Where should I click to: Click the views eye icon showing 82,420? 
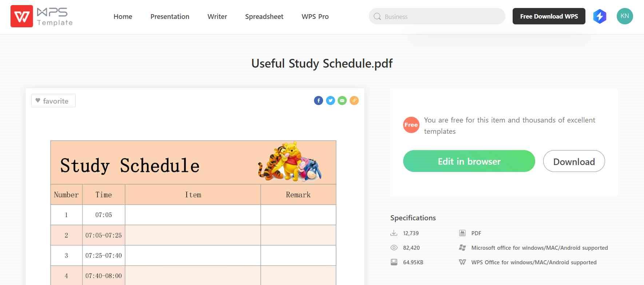[x=394, y=247]
